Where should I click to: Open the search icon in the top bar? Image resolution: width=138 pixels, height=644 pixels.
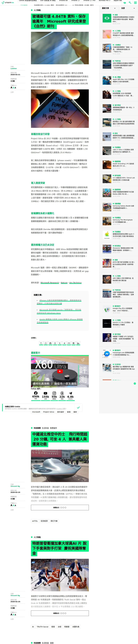click(x=130, y=2)
